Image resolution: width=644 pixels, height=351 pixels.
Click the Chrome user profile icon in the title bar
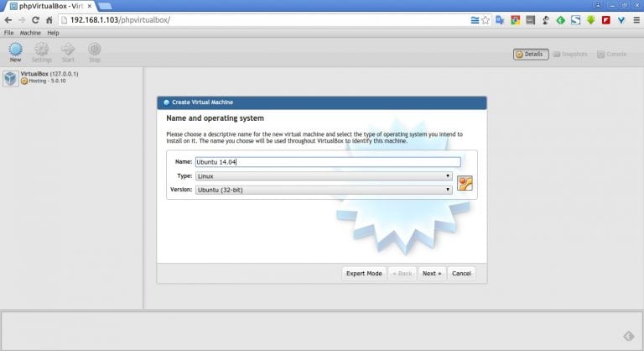point(598,5)
